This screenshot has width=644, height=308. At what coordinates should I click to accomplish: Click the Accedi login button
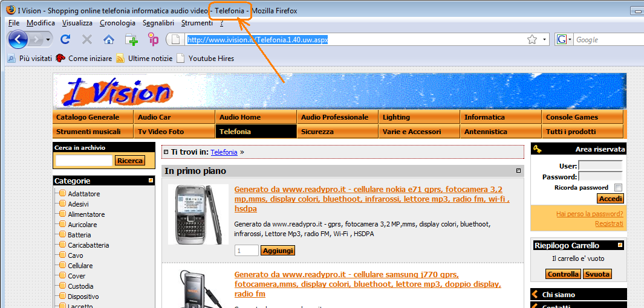click(x=610, y=199)
